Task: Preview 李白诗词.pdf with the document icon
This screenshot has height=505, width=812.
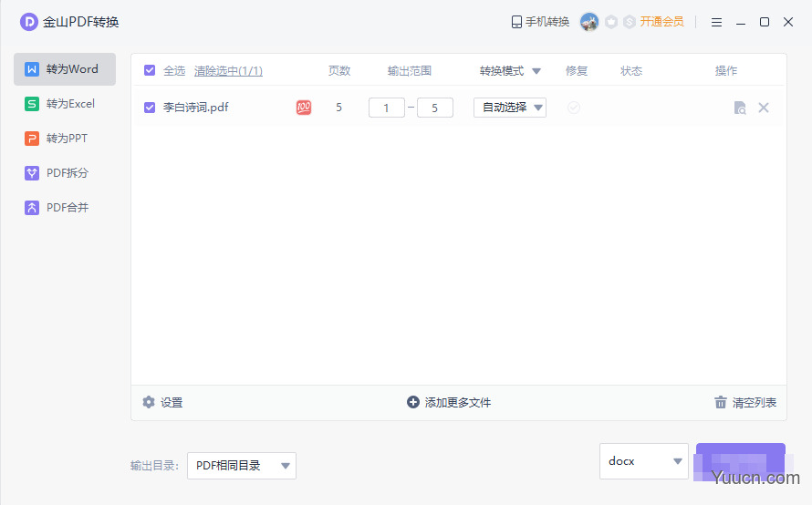Action: coord(740,108)
